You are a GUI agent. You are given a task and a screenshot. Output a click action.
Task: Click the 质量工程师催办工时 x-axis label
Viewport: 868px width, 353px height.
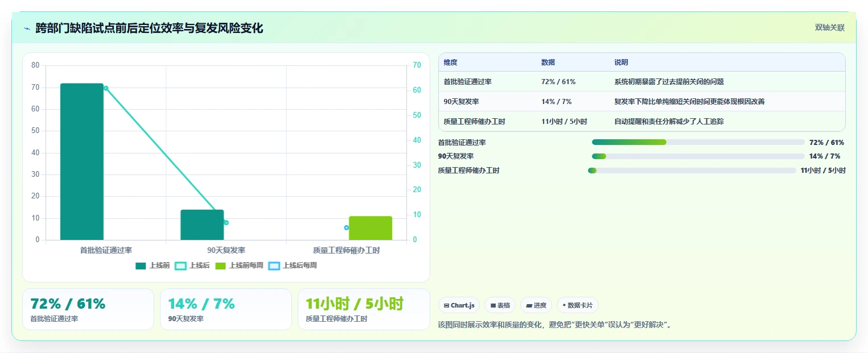pyautogui.click(x=346, y=250)
